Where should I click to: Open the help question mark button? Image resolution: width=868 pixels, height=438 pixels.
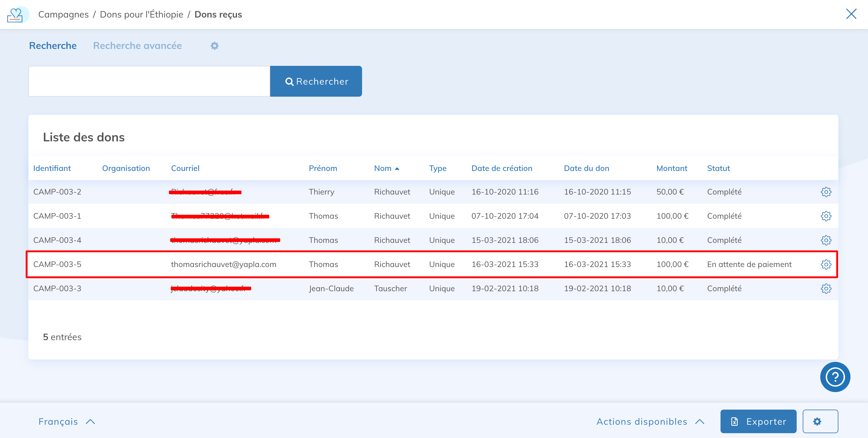[x=835, y=377]
